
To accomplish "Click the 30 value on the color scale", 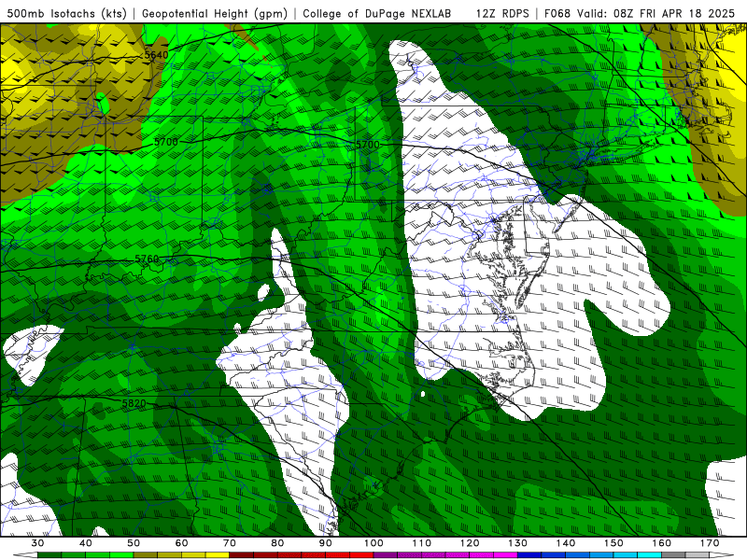I will point(37,543).
